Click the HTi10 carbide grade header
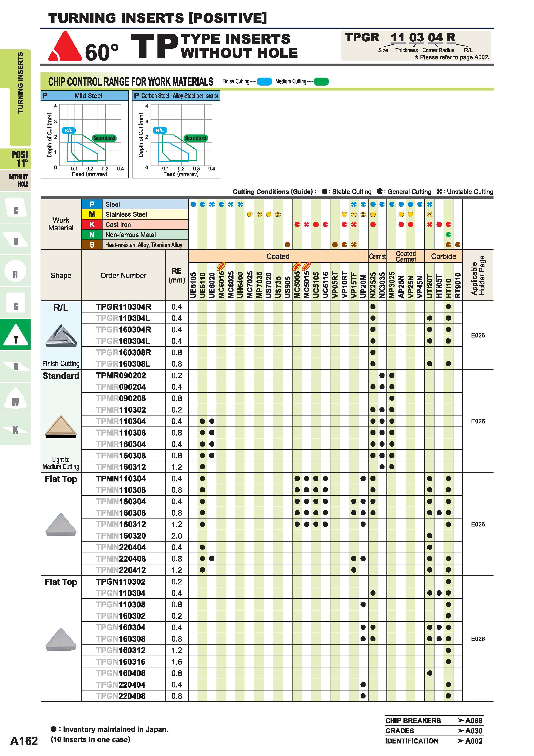Image resolution: width=534 pixels, height=756 pixels. click(x=448, y=288)
